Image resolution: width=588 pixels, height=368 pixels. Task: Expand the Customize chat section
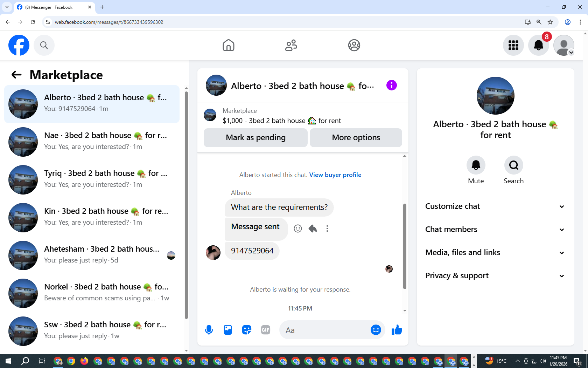495,206
